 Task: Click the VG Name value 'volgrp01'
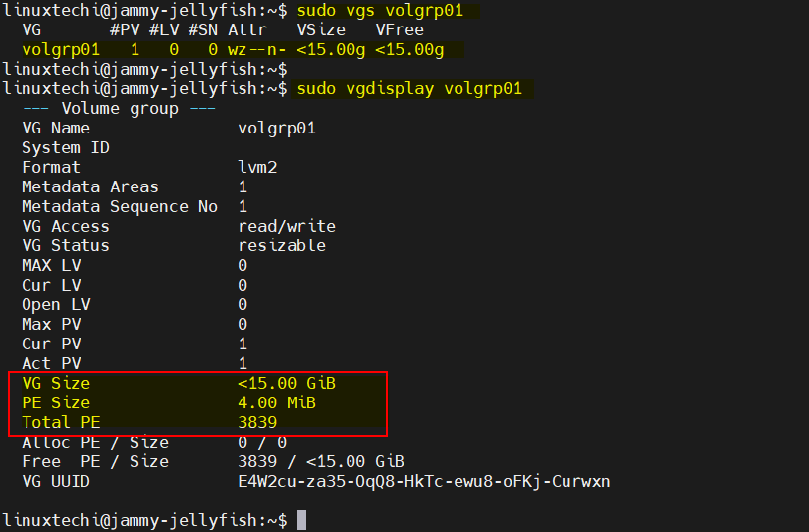[x=277, y=128]
